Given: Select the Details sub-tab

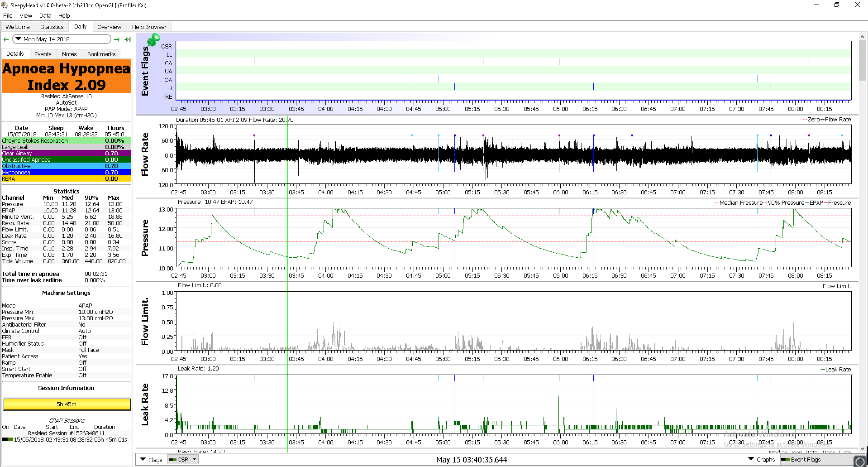Looking at the screenshot, I should click(15, 53).
